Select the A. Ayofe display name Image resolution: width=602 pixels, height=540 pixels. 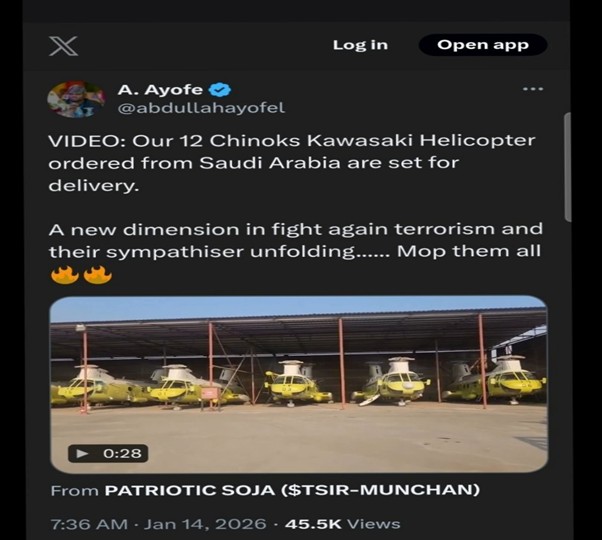[x=160, y=90]
